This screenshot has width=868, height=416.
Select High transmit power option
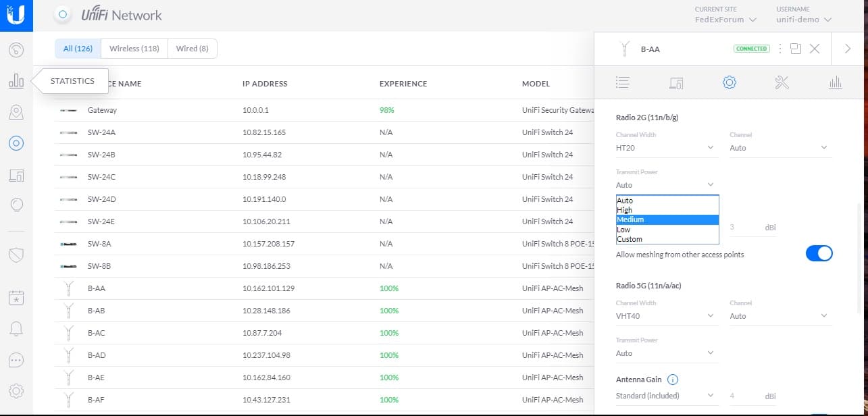(x=667, y=210)
